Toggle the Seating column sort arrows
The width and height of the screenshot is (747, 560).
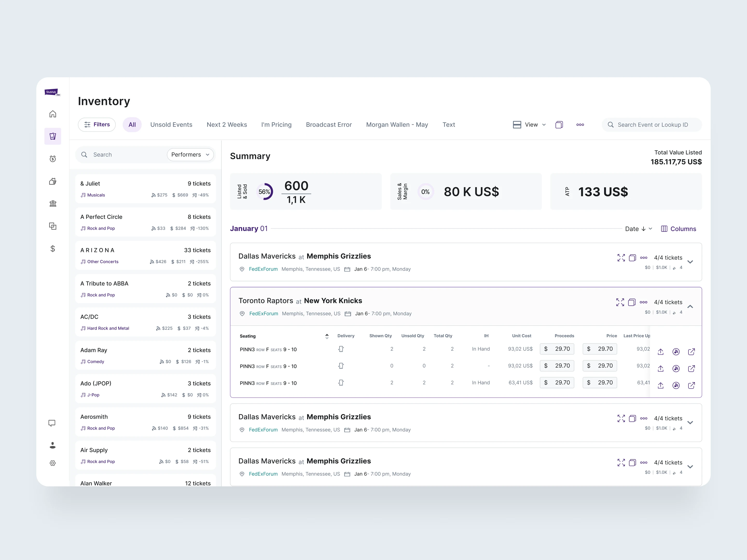point(327,336)
